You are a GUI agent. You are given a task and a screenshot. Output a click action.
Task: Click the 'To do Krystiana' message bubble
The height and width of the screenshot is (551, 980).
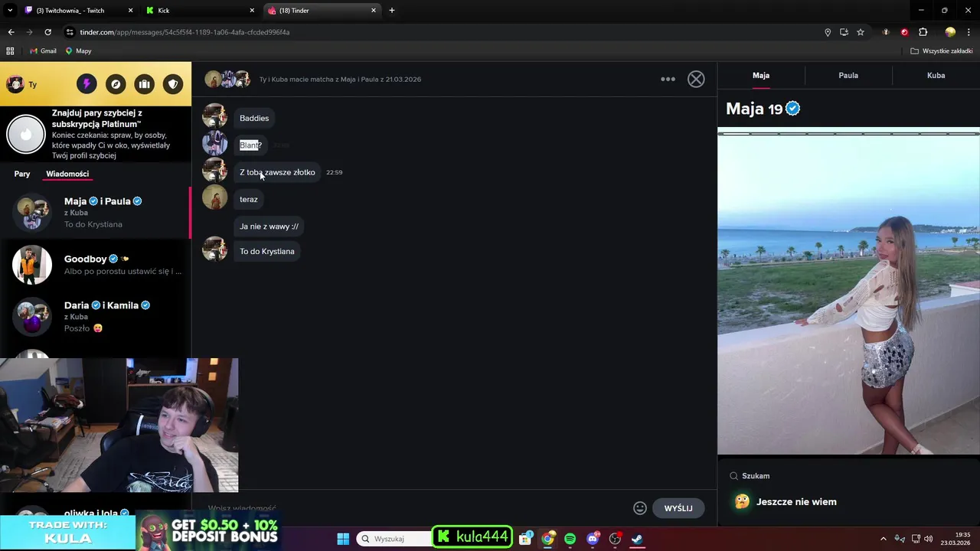(x=267, y=251)
